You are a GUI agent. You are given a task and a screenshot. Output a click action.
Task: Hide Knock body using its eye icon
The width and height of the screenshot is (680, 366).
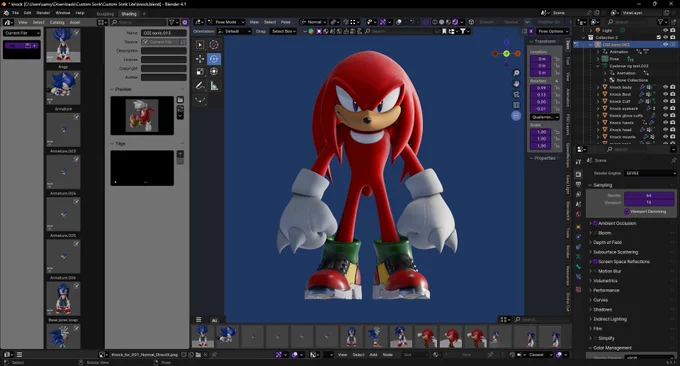click(665, 87)
